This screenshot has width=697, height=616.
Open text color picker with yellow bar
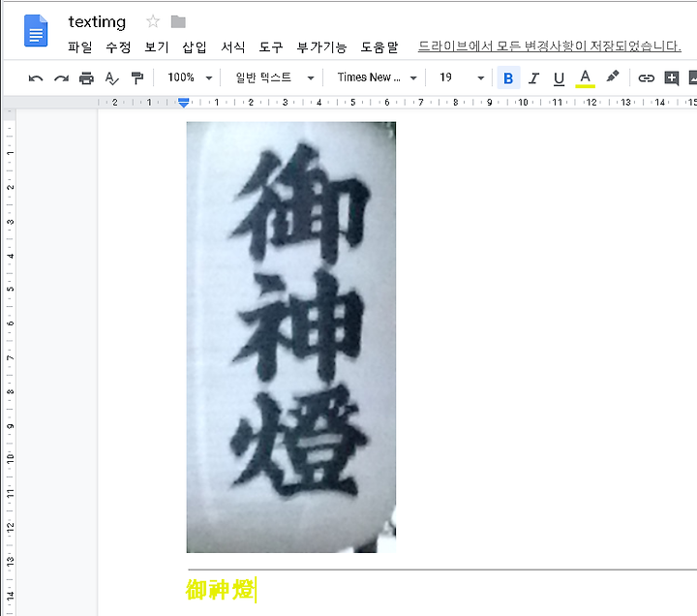[585, 78]
